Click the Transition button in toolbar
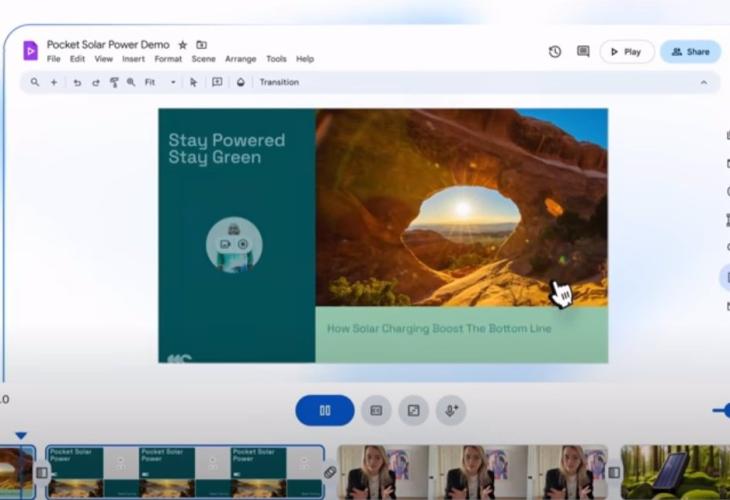 coord(279,83)
